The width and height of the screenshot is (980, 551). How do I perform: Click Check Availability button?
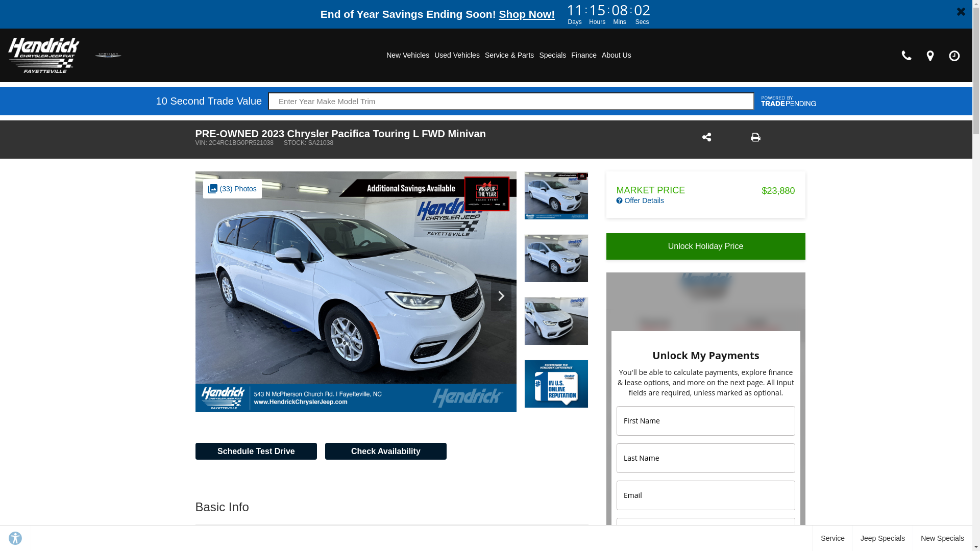click(x=386, y=451)
